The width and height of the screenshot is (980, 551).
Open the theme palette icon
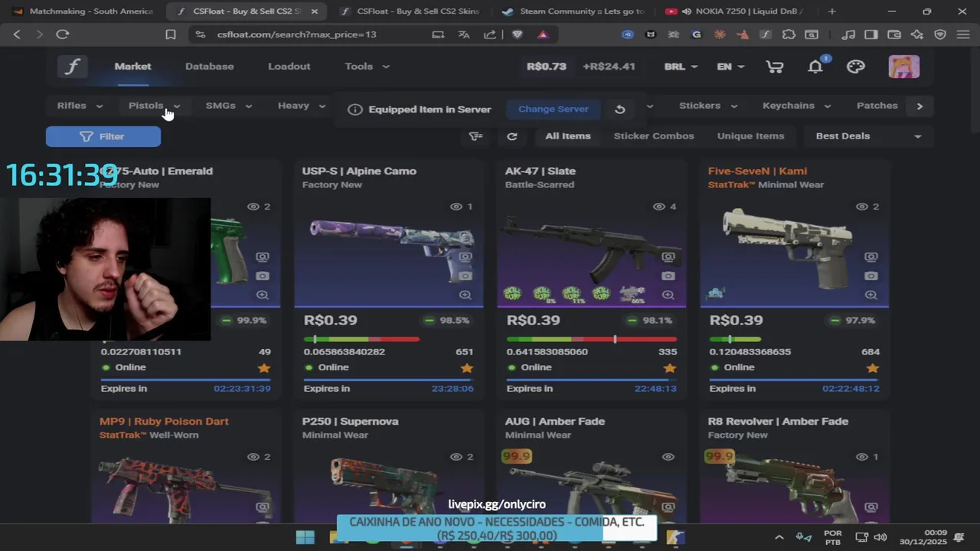[x=856, y=67]
